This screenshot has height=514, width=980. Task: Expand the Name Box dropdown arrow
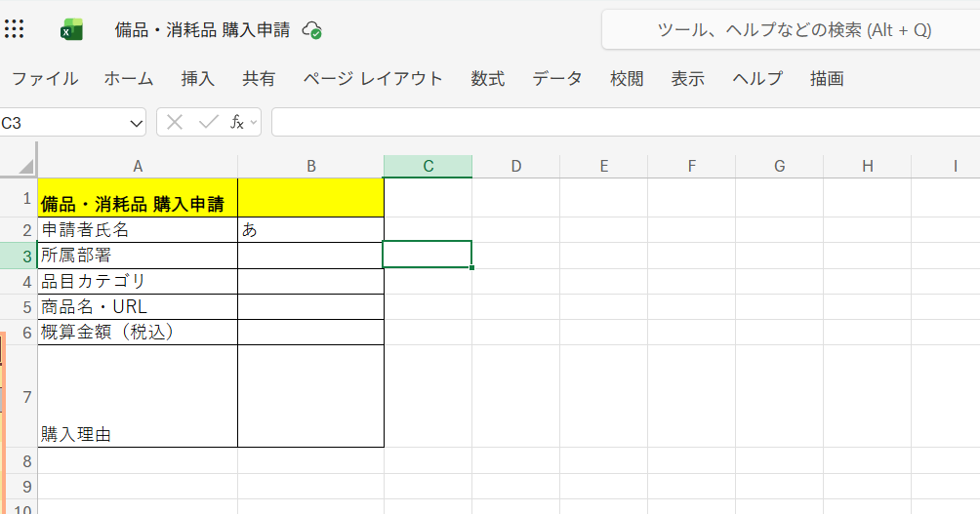(x=136, y=123)
